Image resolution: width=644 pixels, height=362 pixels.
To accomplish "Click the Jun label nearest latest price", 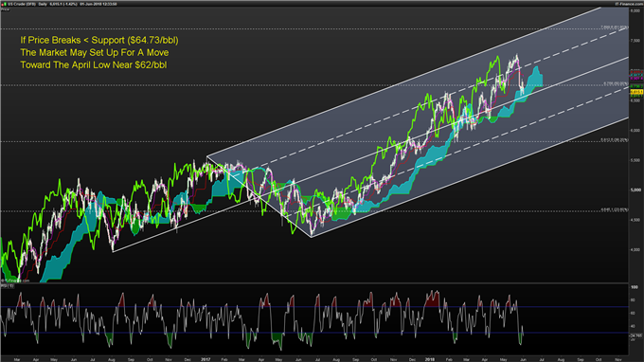I will (523, 359).
